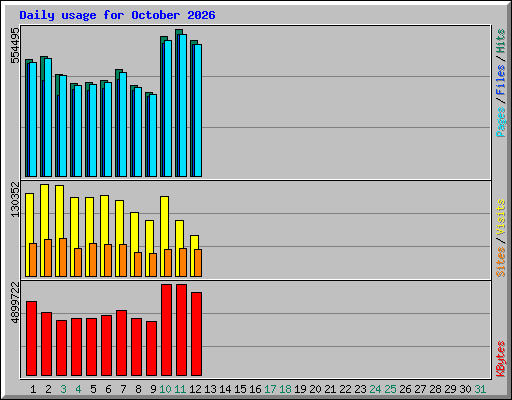Click the 4899722 KBytes axis value
This screenshot has height=400, width=512.
[x=15, y=303]
